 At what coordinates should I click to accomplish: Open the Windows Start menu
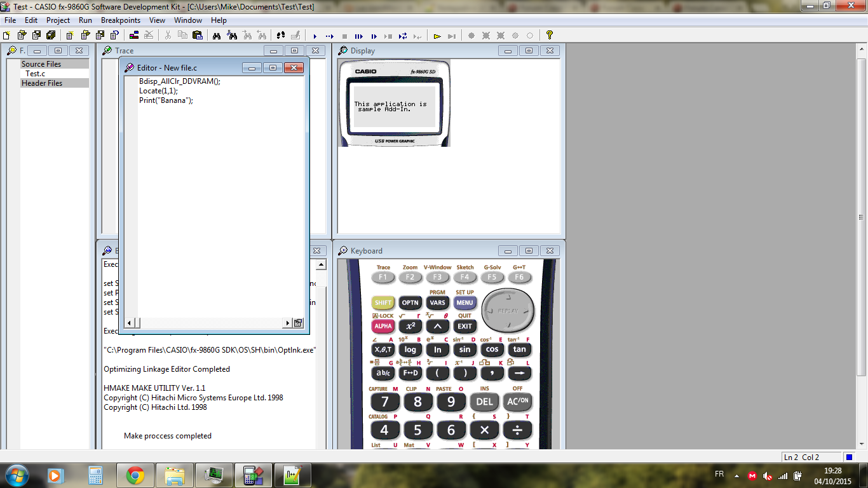tap(16, 475)
